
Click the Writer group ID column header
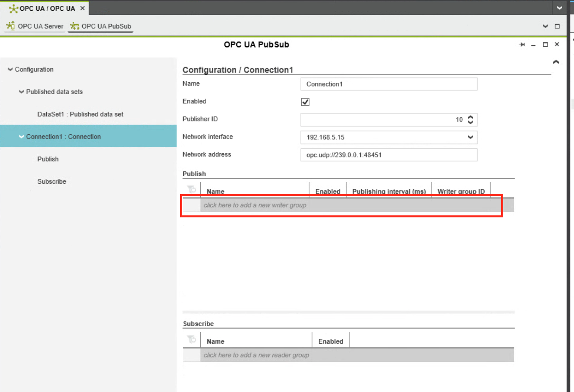(461, 191)
